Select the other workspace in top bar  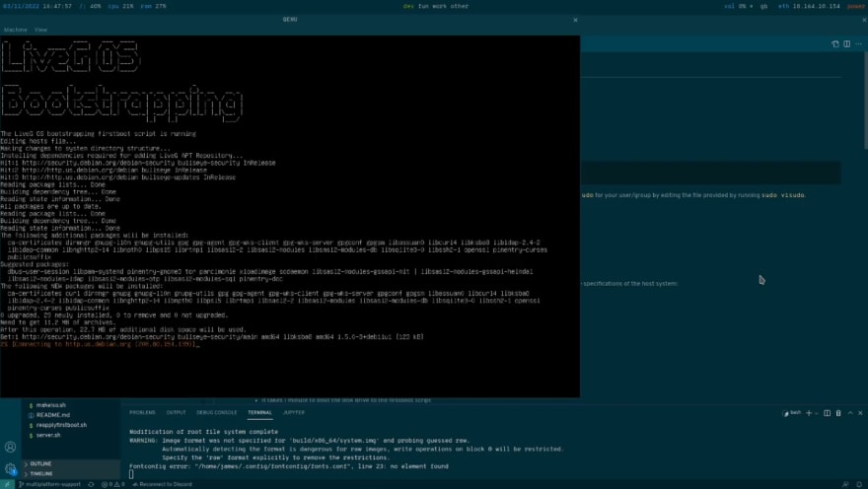[460, 6]
